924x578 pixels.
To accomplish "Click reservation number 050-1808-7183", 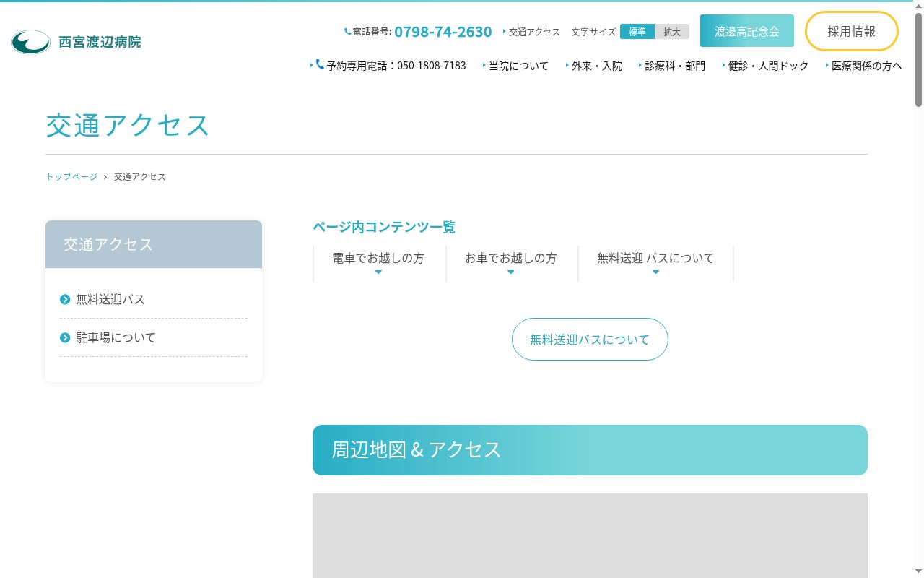I will click(x=432, y=66).
